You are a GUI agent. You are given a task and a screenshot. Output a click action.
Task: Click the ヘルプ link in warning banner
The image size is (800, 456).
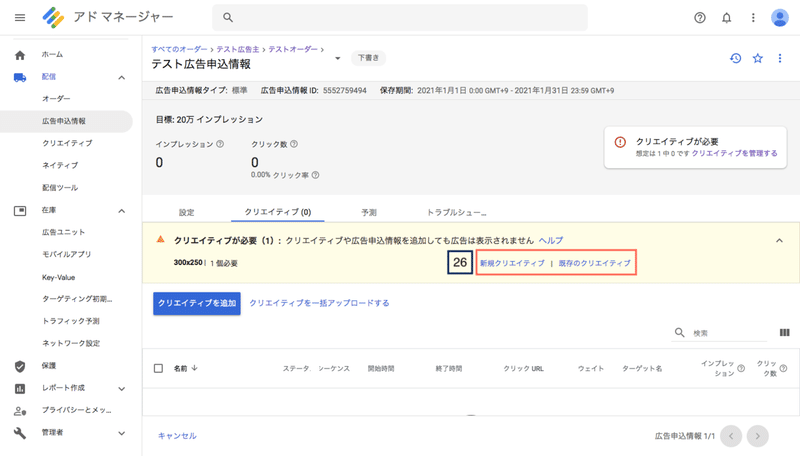[551, 240]
